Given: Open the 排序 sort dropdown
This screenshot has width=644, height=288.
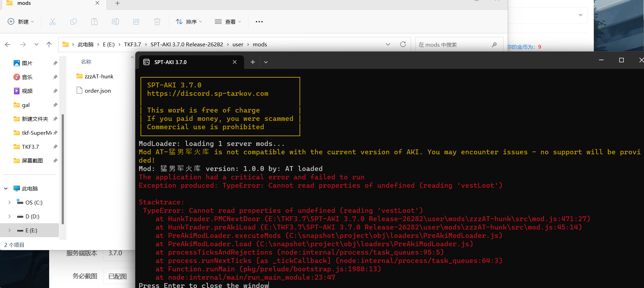Looking at the screenshot, I should click(189, 22).
